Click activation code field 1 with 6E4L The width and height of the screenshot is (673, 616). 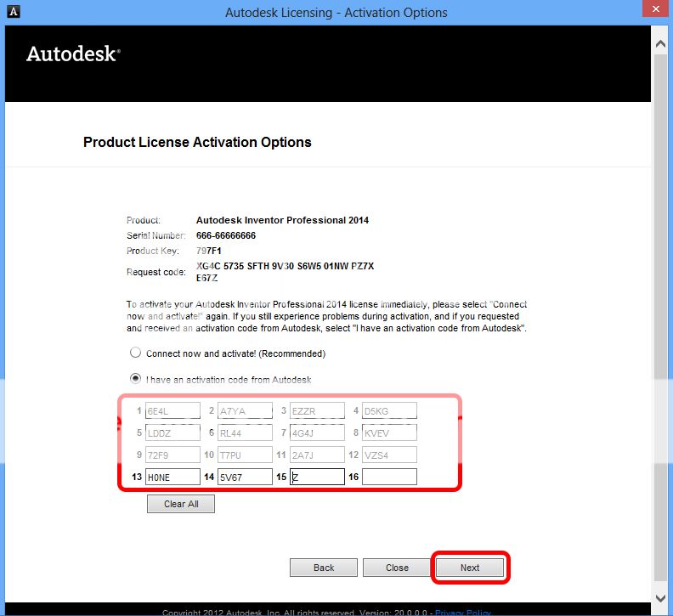click(172, 410)
